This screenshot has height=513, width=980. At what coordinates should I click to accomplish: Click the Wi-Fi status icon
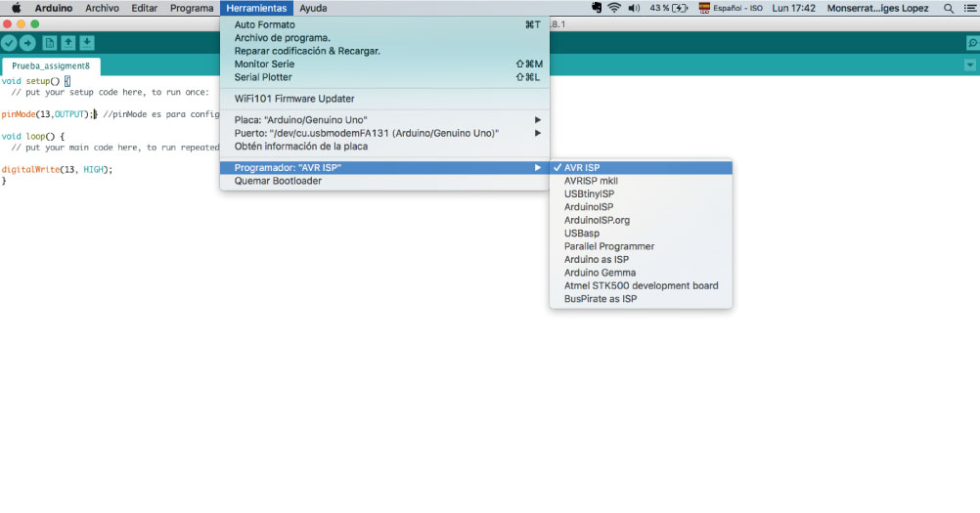coord(614,8)
